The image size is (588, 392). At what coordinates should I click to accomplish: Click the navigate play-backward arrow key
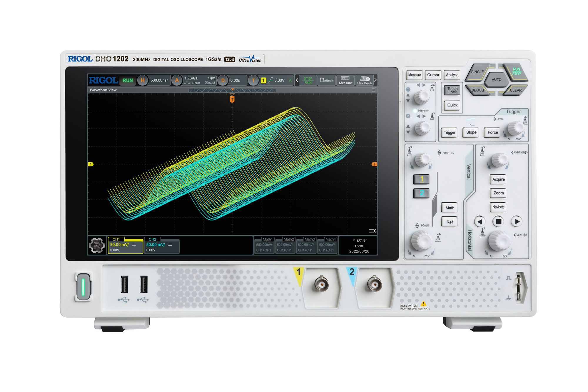click(x=480, y=222)
